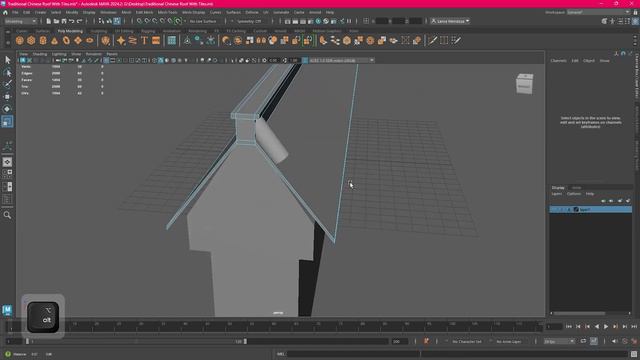Open the Script Editor icon
This screenshot has height=360, width=640.
coord(634,354)
